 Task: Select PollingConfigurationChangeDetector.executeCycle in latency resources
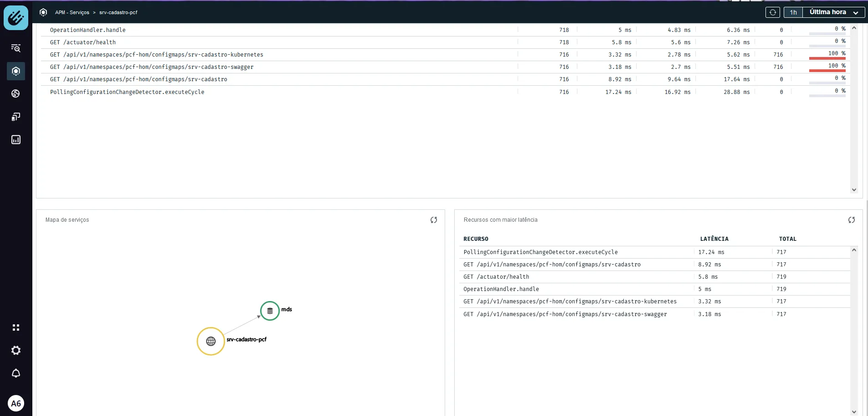541,252
